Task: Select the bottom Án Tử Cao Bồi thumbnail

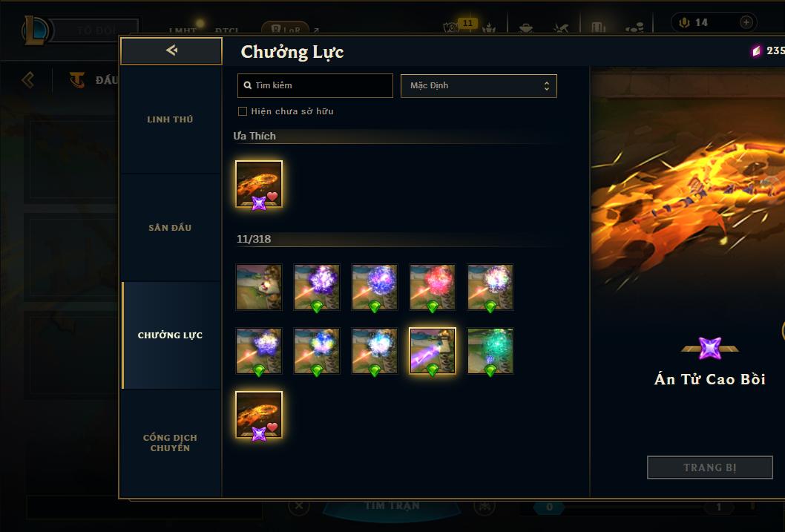Action: 259,415
